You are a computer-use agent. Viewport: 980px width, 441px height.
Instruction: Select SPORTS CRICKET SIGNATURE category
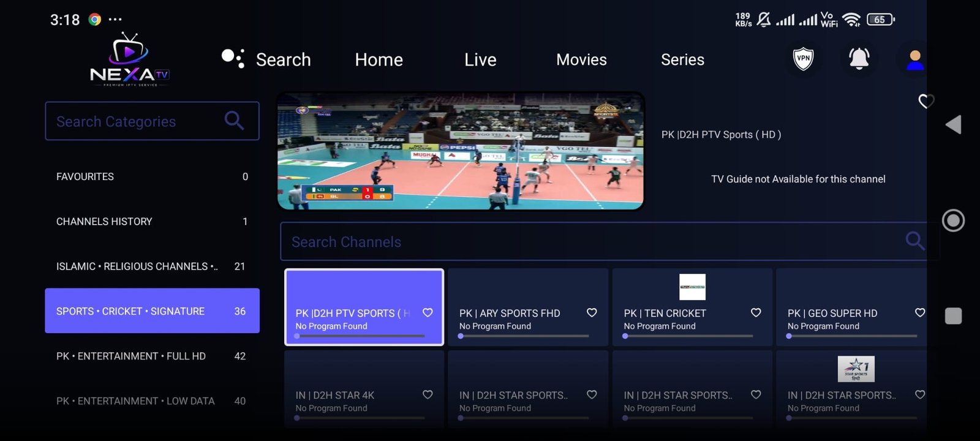tap(152, 311)
